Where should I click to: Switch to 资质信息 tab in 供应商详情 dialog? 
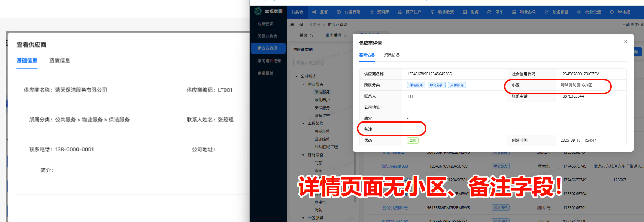tap(392, 55)
